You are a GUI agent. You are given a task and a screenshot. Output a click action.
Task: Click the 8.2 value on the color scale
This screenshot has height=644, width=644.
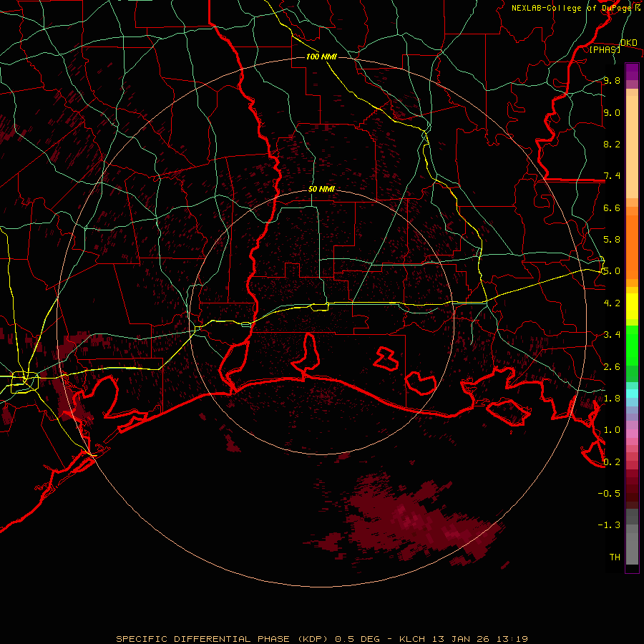coord(612,144)
